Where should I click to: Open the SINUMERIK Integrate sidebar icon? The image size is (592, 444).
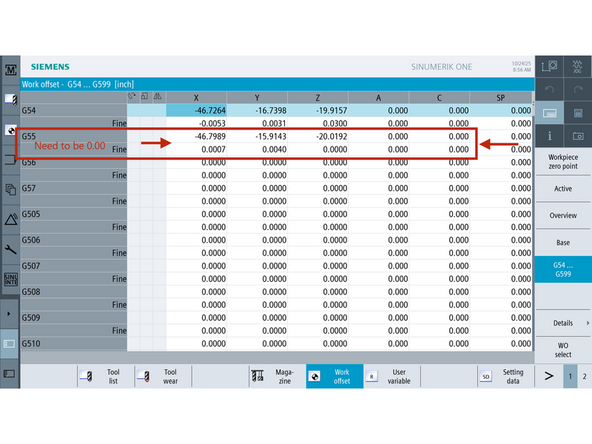click(11, 279)
